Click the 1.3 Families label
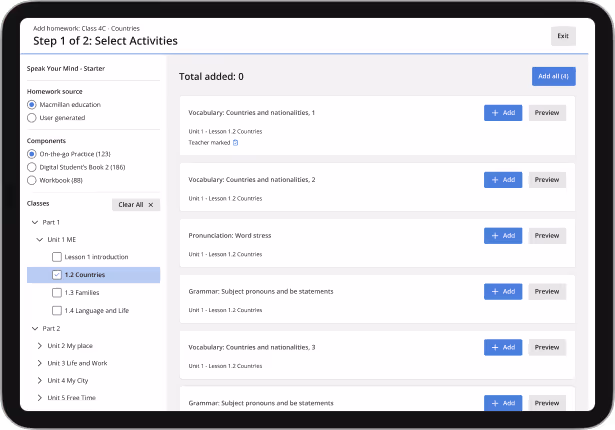 (x=82, y=293)
